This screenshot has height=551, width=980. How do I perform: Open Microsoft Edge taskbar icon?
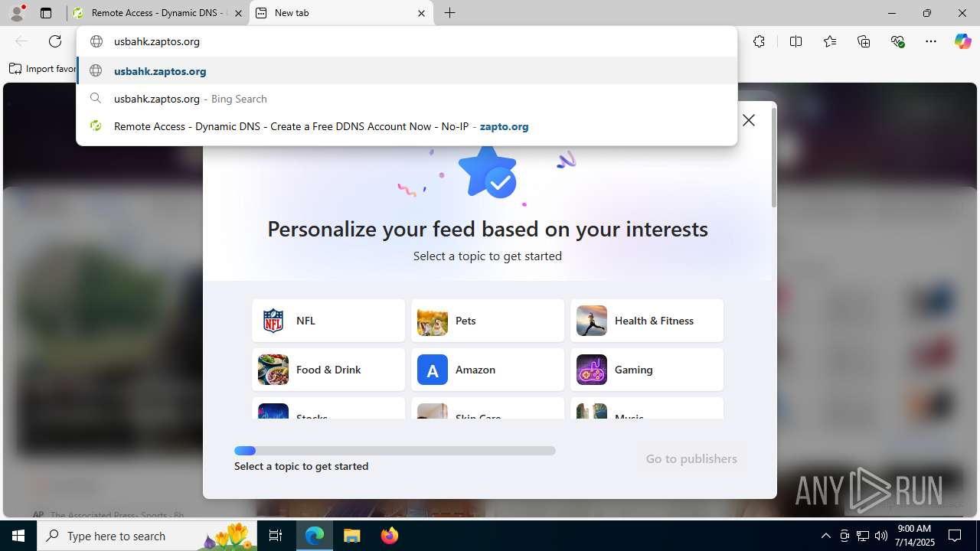[315, 536]
